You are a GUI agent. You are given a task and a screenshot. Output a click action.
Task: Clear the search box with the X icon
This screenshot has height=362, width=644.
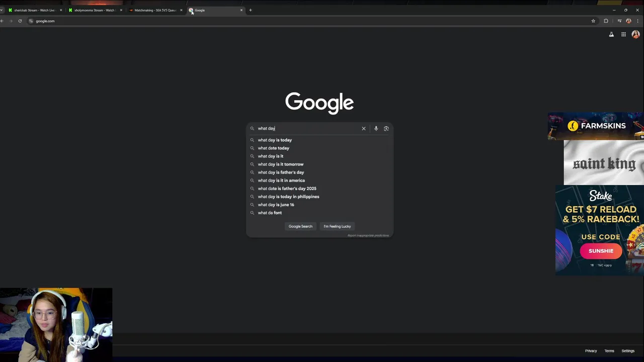[x=364, y=129]
